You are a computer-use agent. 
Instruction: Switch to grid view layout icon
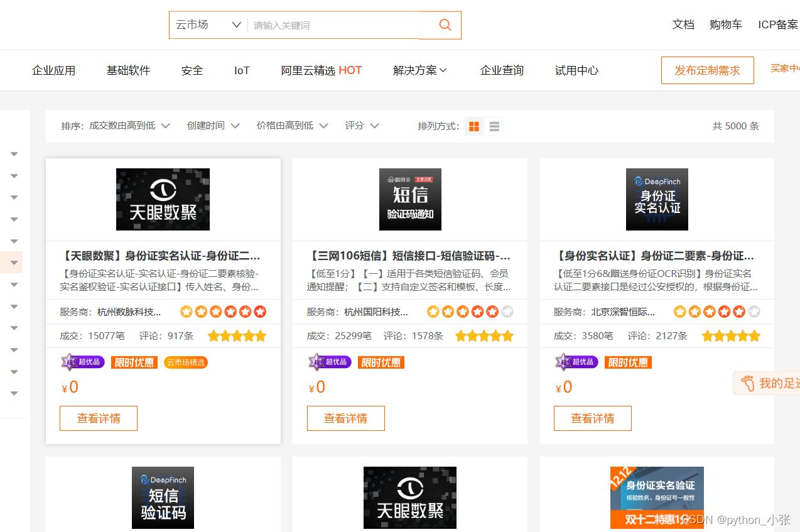(474, 126)
